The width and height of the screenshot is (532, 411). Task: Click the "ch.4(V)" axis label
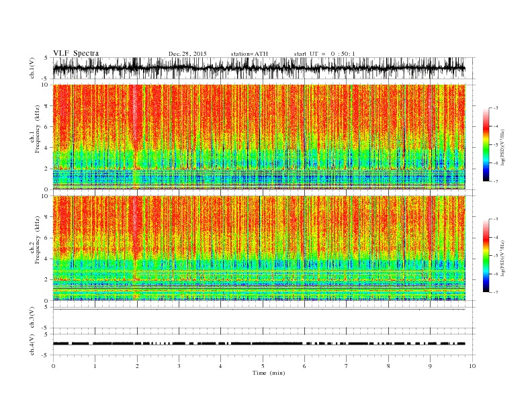pyautogui.click(x=32, y=345)
